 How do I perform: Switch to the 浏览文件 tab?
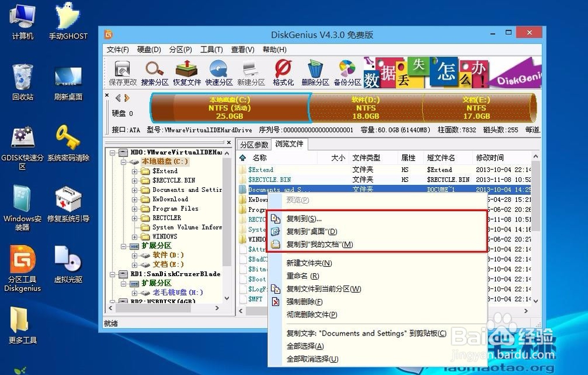289,144
